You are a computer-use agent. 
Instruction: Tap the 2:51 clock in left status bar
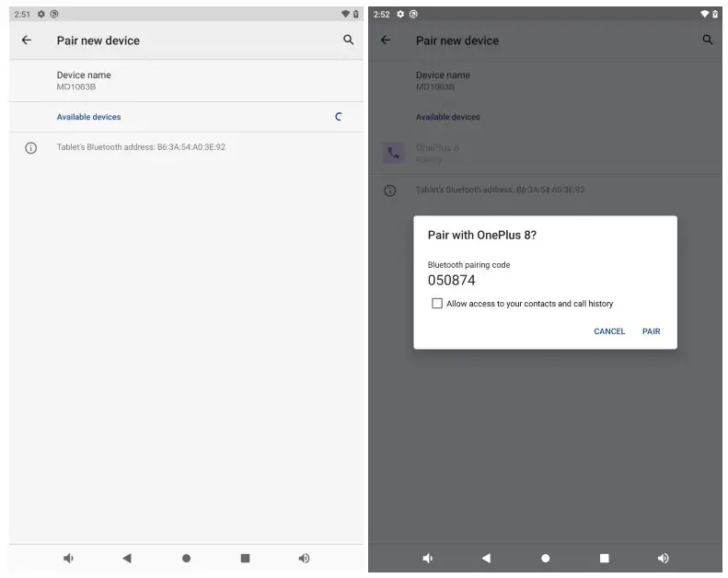click(22, 15)
